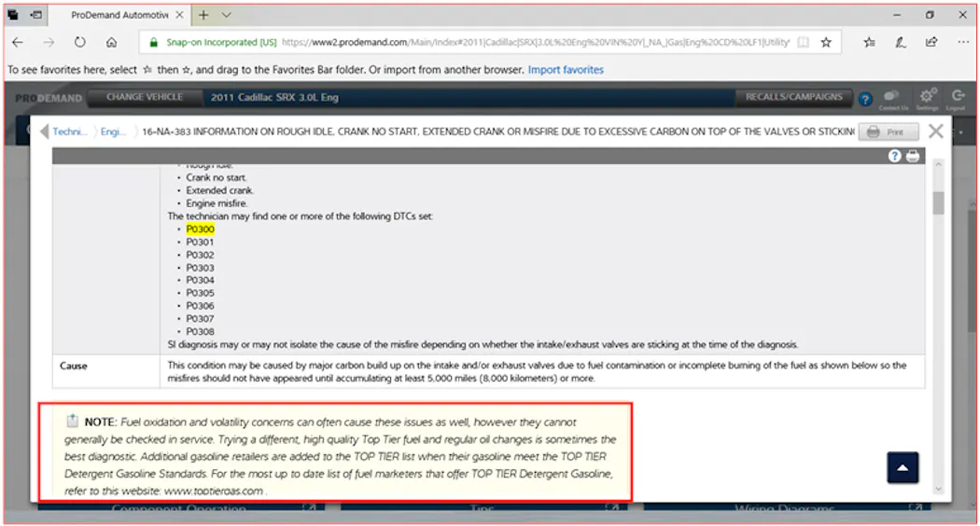Open the Engi... breadcrumb link

tap(113, 131)
